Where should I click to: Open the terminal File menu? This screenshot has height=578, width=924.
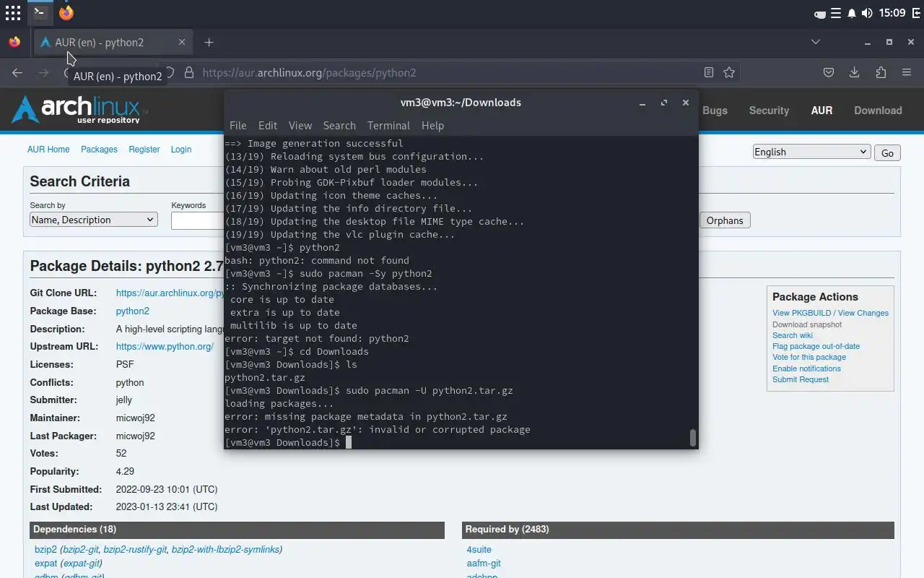[237, 126]
